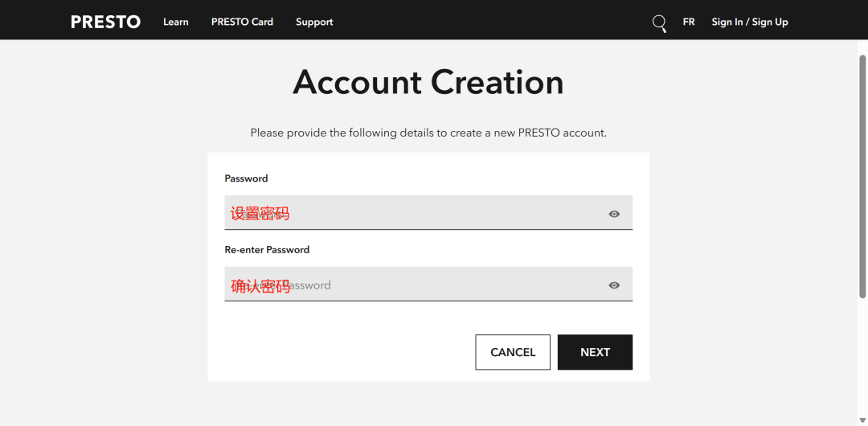Click the "Re-enter Password" field label

[267, 250]
